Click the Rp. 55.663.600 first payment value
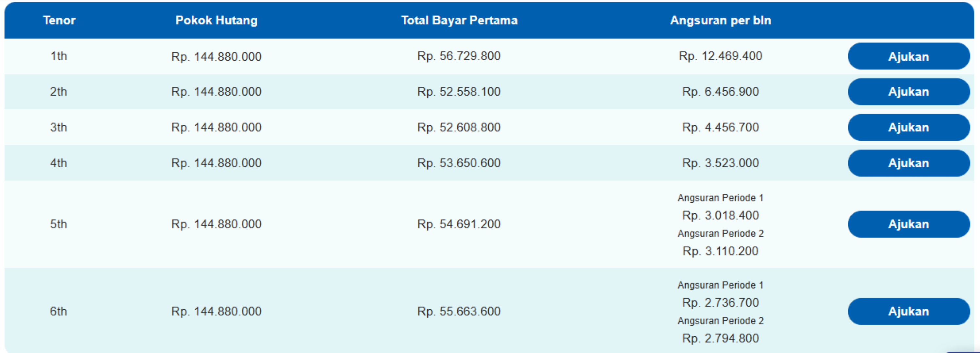Screen dimensions: 980x353 tap(459, 311)
